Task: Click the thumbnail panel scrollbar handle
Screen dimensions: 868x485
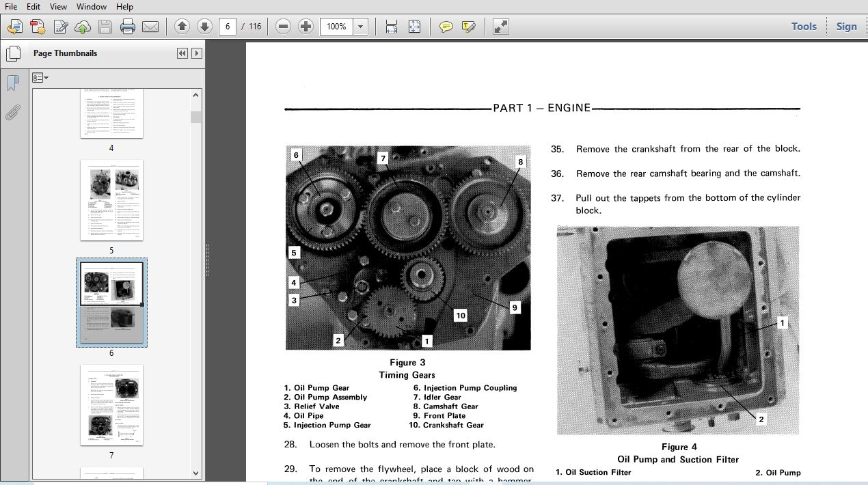Action: 196,117
